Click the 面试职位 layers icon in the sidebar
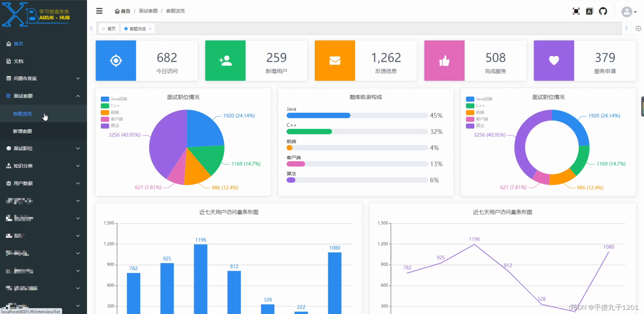The height and width of the screenshot is (314, 644). point(9,148)
